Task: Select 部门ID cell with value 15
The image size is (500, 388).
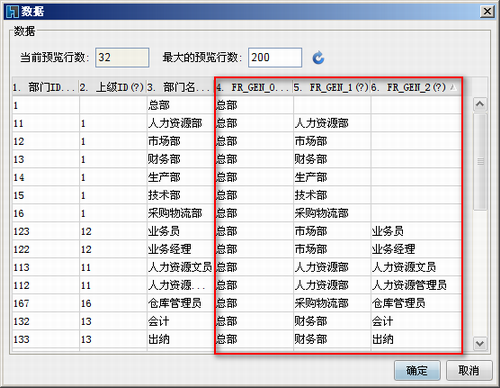Action: [46, 196]
